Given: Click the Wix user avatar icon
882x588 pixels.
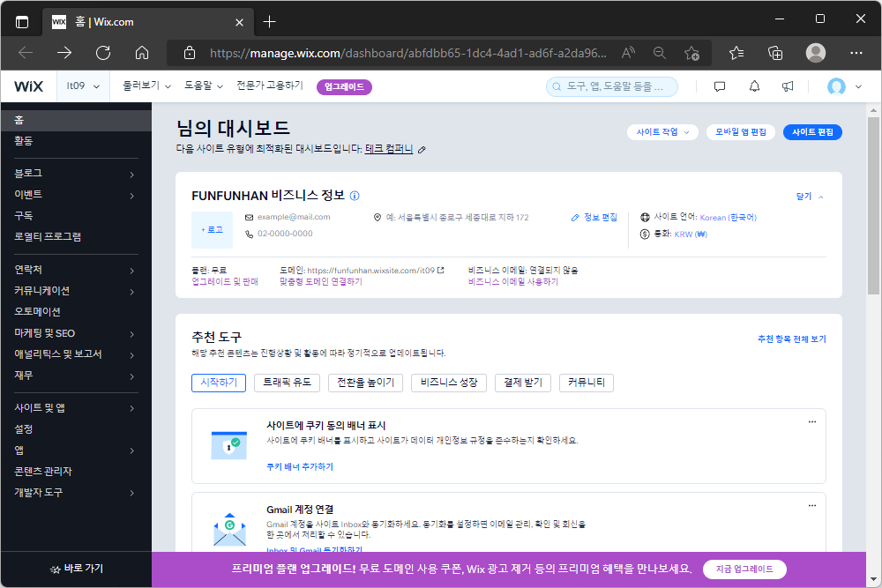Looking at the screenshot, I should click(836, 86).
